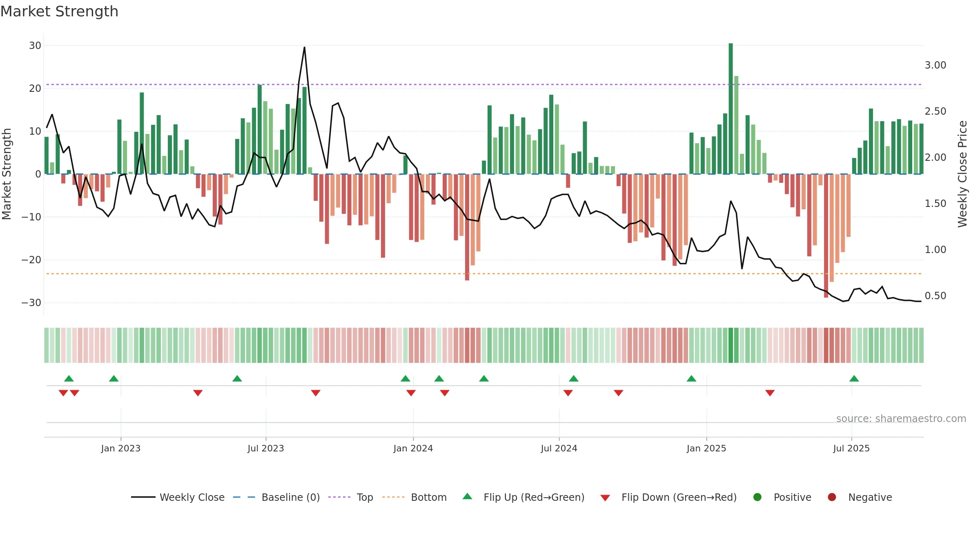This screenshot has width=980, height=551.
Task: Click the −30 strength axis tick
Action: 31,302
